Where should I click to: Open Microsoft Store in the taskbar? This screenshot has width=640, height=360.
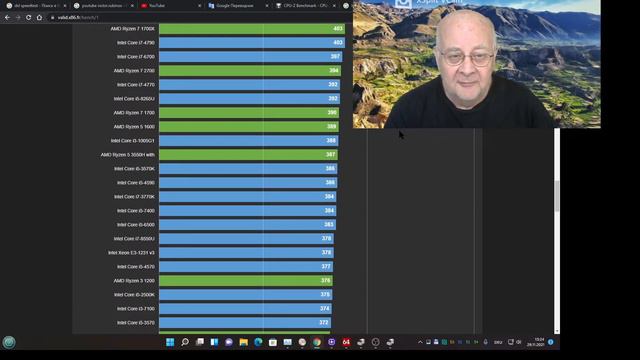tap(273, 342)
